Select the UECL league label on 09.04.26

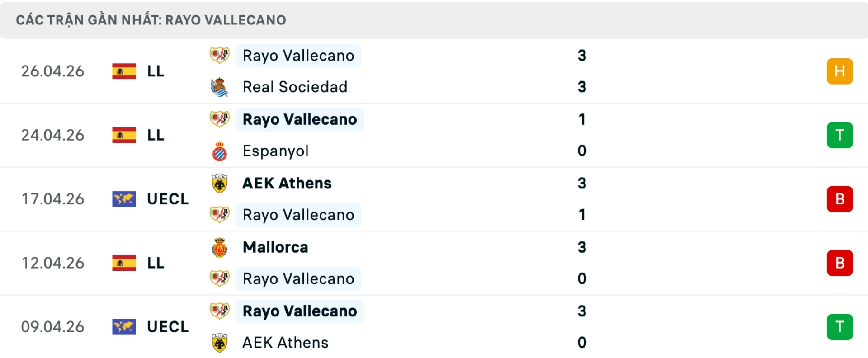coord(168,327)
